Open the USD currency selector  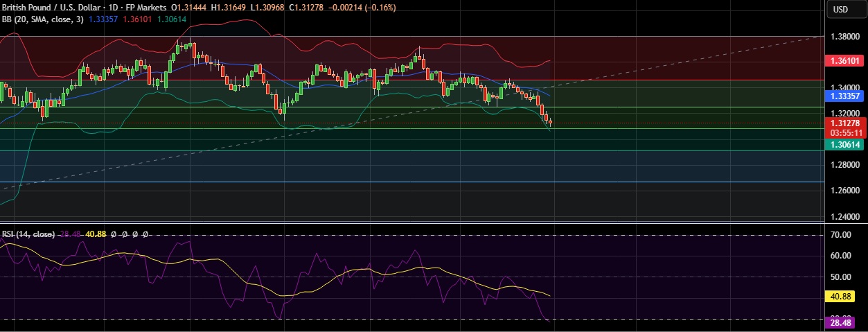pyautogui.click(x=840, y=9)
